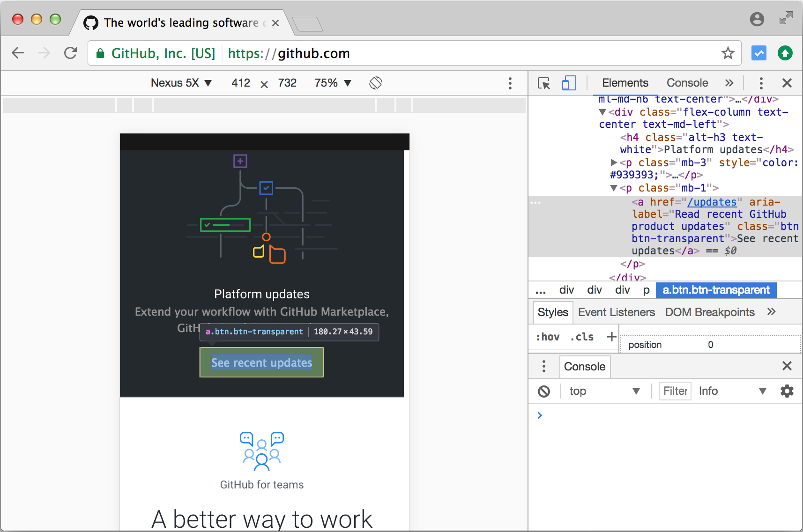Open the Info log level dropdown
The height and width of the screenshot is (532, 803).
(732, 391)
